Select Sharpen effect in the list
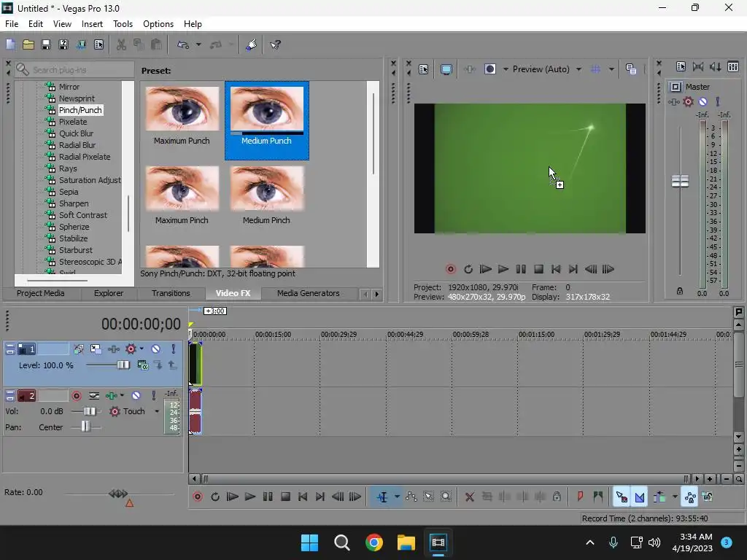Viewport: 747px width, 560px height. point(74,203)
